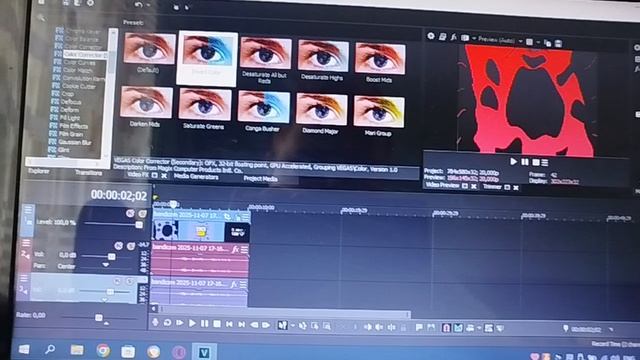Open the red audio event's hamburger menu
Viewport: 640px width, 360px height.
tap(244, 249)
